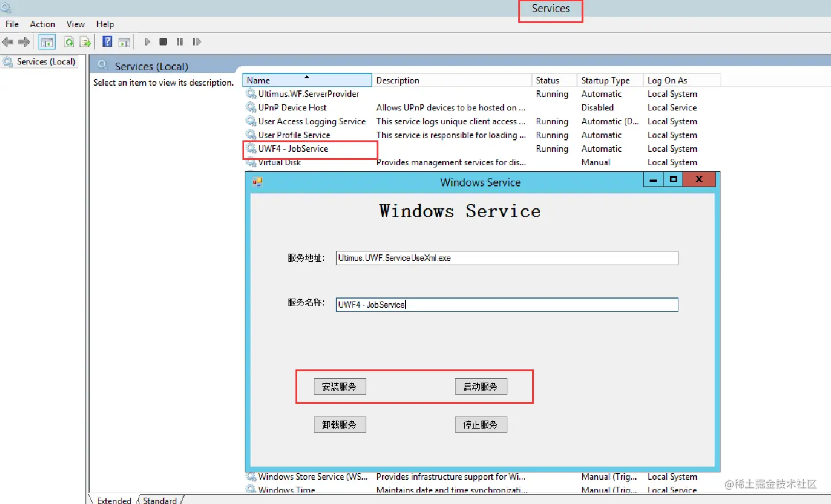Click the 服务地址 field containing Ultimus.UWF.ServiceUseXml.exe
The width and height of the screenshot is (831, 504).
(507, 258)
